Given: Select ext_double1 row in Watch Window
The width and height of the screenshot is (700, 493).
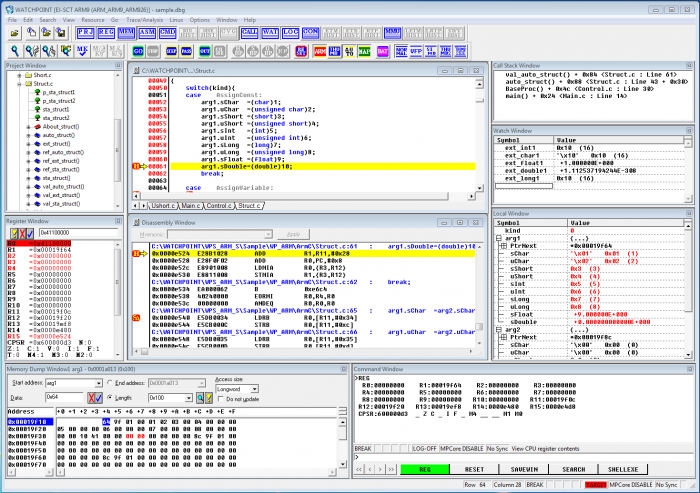Looking at the screenshot, I should coord(588,171).
